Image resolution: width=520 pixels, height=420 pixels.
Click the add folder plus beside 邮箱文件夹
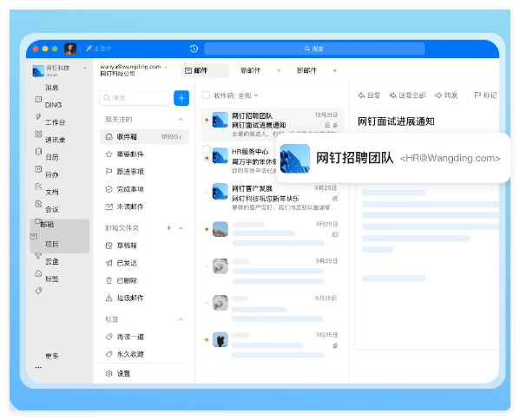coord(168,227)
